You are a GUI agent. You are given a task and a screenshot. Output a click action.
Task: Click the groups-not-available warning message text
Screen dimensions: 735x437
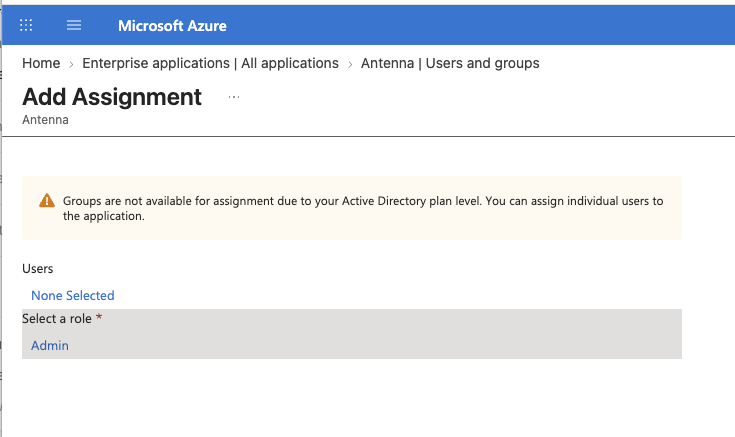click(363, 208)
